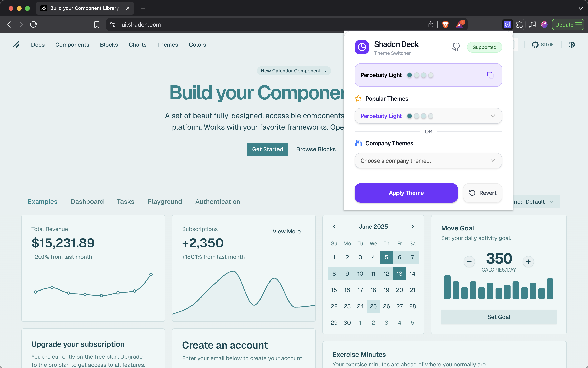Open the GitHub icon in Shadcn Deck popup
Image resolution: width=588 pixels, height=368 pixels.
coord(456,47)
